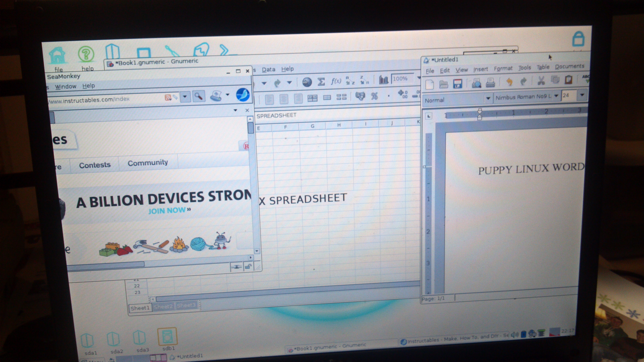Open the address bar history dropdown in SeaMonkey

(x=185, y=96)
